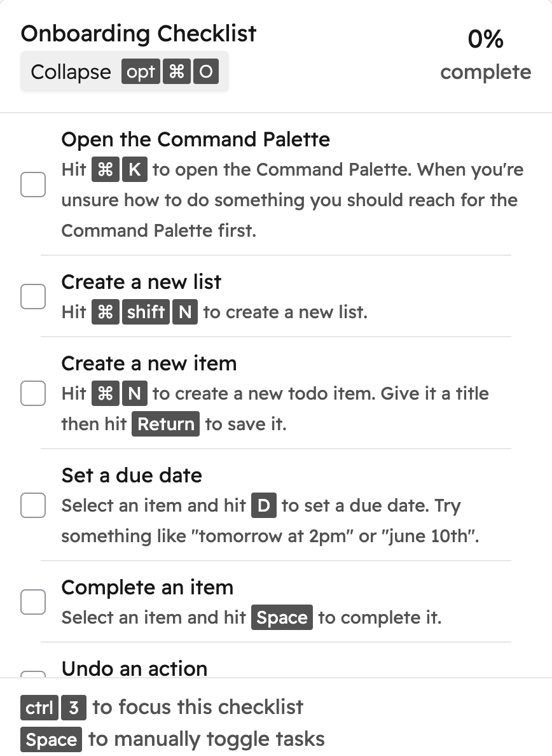Click the ctrl key badge in the footer
This screenshot has width=552, height=756.
[39, 708]
